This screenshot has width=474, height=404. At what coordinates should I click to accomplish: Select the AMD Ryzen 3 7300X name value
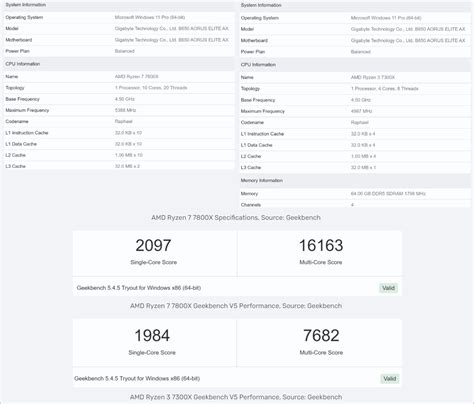(x=373, y=77)
